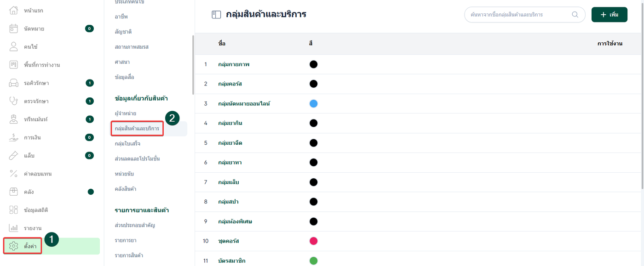
Task: Click the แล็บ test tube icon
Action: coord(14,155)
